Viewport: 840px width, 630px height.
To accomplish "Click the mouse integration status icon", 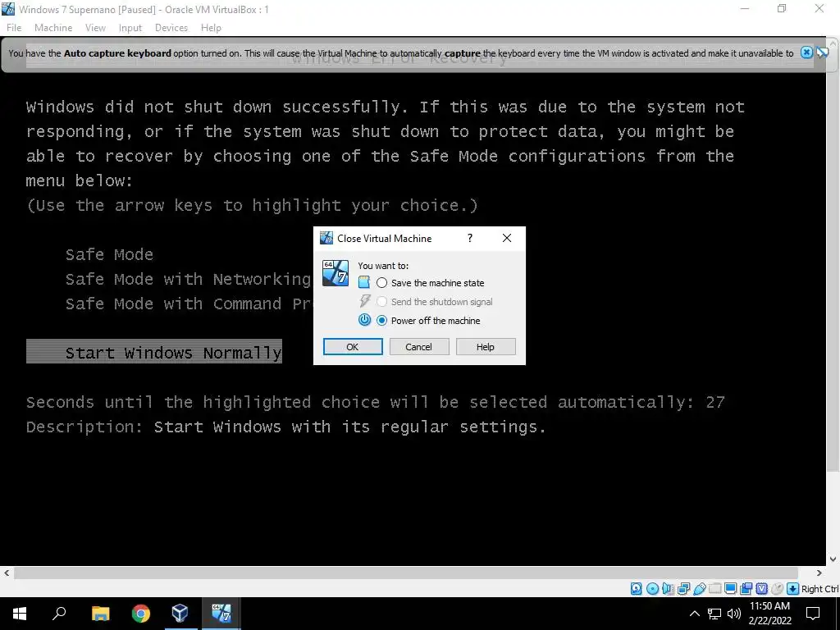I will click(x=777, y=589).
